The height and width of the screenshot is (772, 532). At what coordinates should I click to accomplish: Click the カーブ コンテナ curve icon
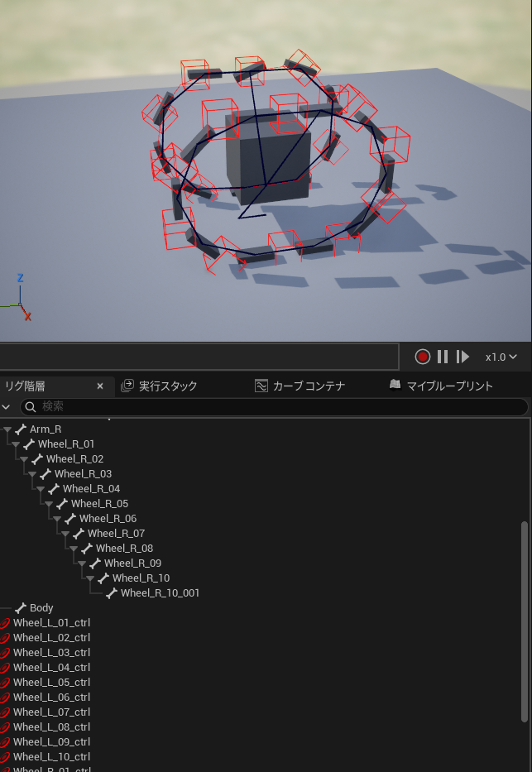pyautogui.click(x=261, y=386)
